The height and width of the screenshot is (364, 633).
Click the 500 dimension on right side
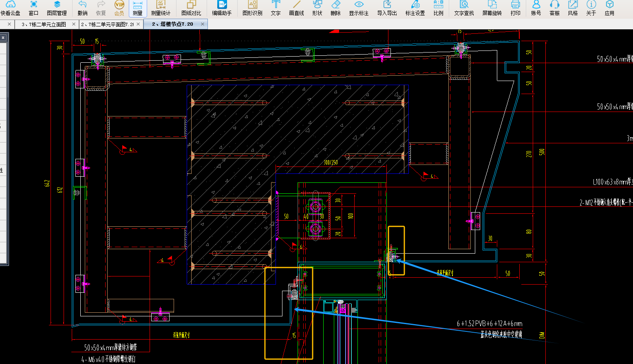click(x=542, y=151)
